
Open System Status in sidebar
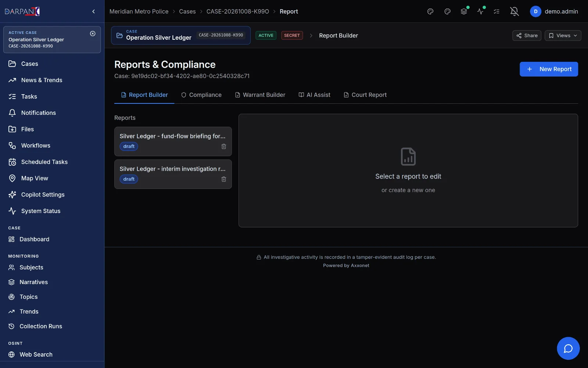52,211
